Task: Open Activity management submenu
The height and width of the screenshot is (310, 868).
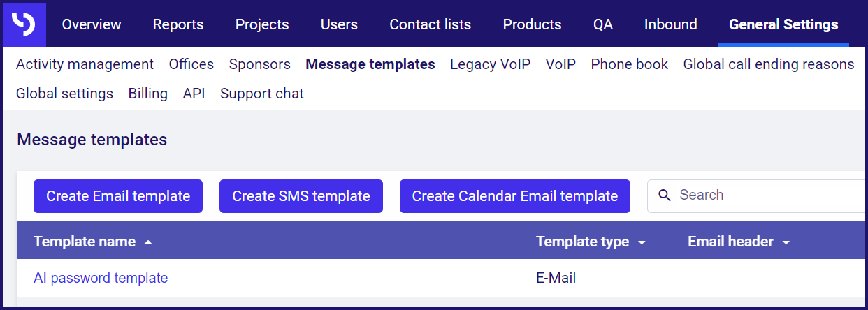Action: coord(85,64)
